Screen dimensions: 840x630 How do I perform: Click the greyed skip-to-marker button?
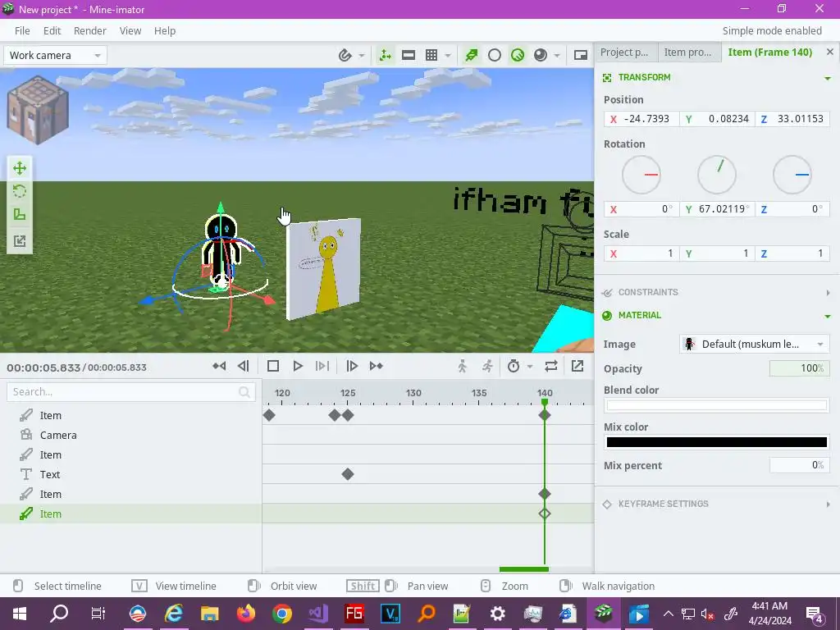click(x=322, y=366)
